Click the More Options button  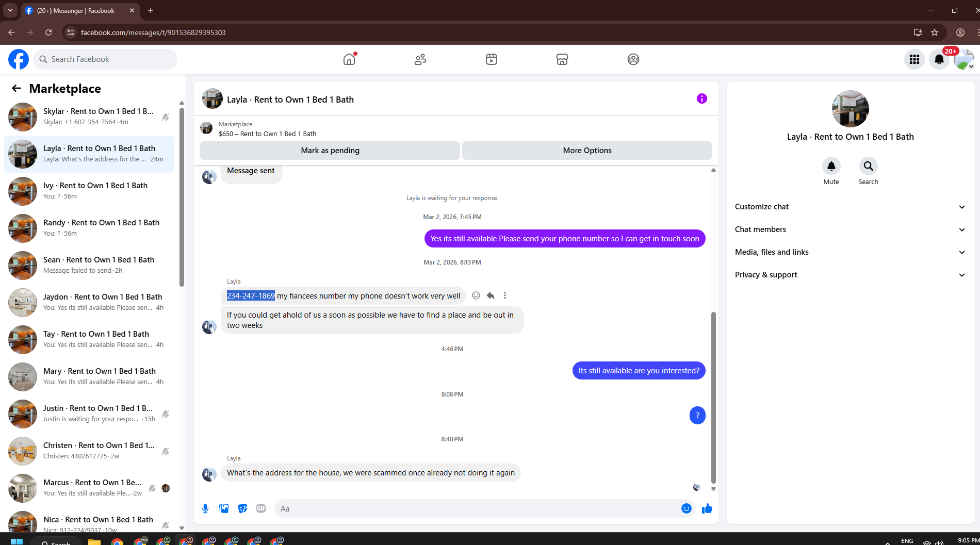pyautogui.click(x=587, y=151)
